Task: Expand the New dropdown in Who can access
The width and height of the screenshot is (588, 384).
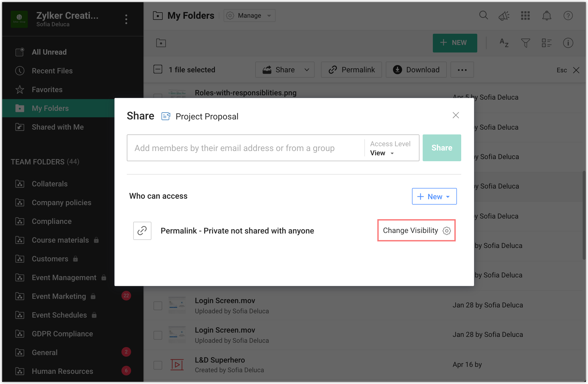Action: point(434,197)
